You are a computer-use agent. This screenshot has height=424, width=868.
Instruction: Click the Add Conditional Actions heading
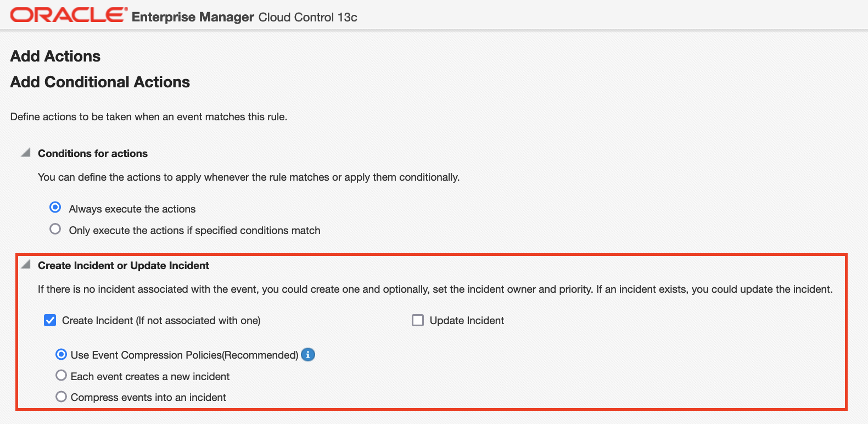100,82
